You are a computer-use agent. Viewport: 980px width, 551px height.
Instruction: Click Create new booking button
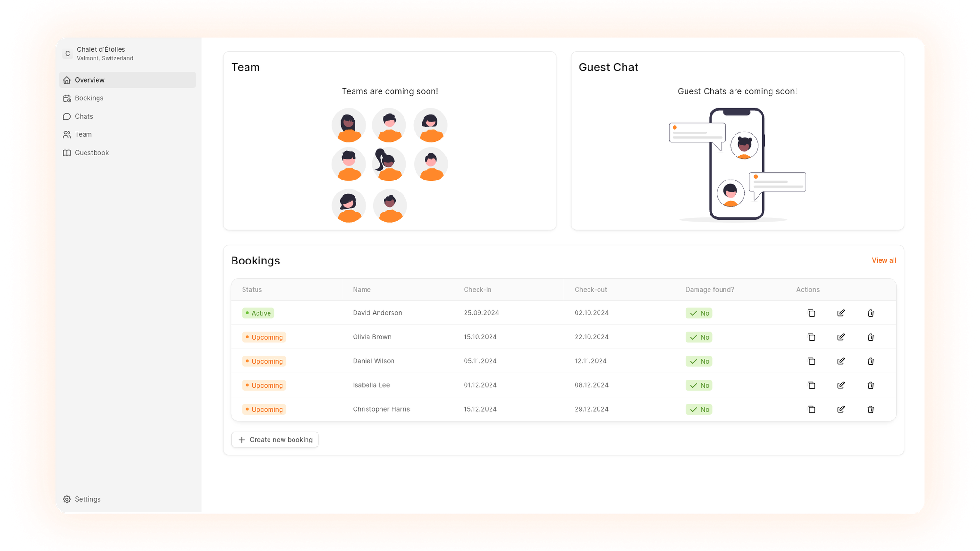point(275,439)
